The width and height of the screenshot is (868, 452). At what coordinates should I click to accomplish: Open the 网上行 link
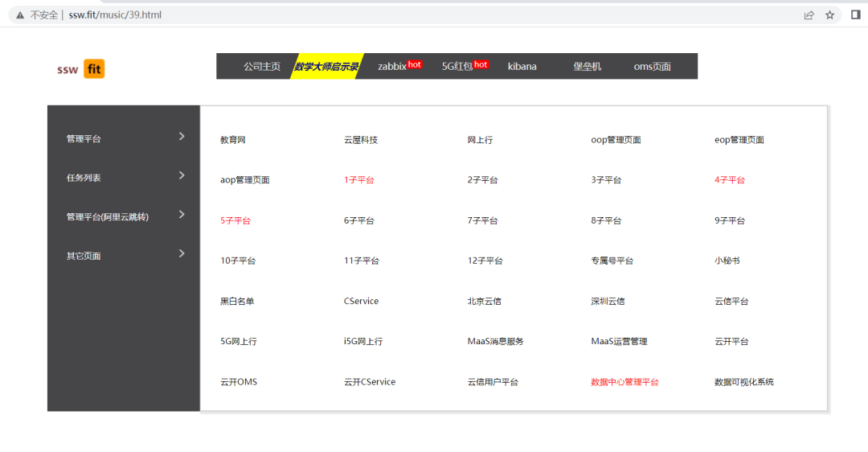(479, 140)
